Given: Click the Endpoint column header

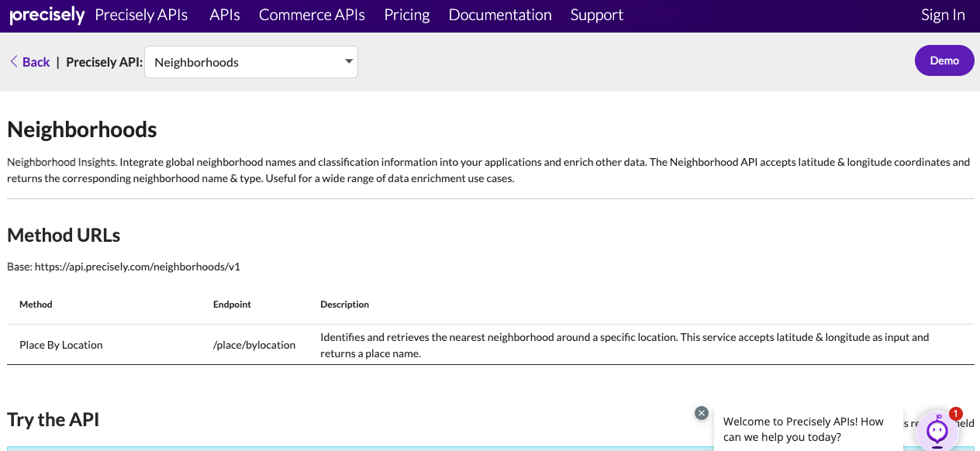Looking at the screenshot, I should 232,305.
